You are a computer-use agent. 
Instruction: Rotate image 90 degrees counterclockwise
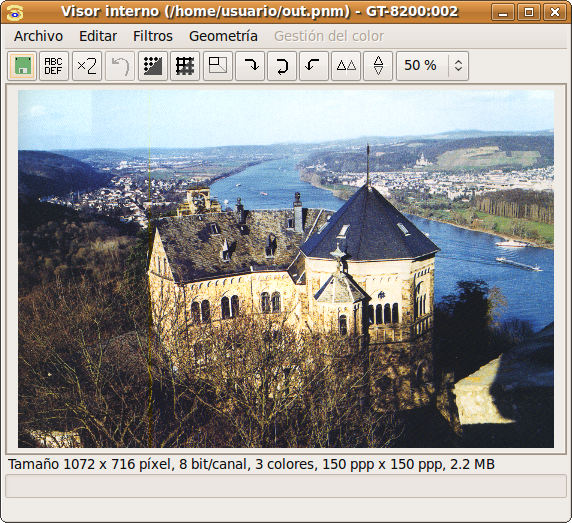pos(314,66)
